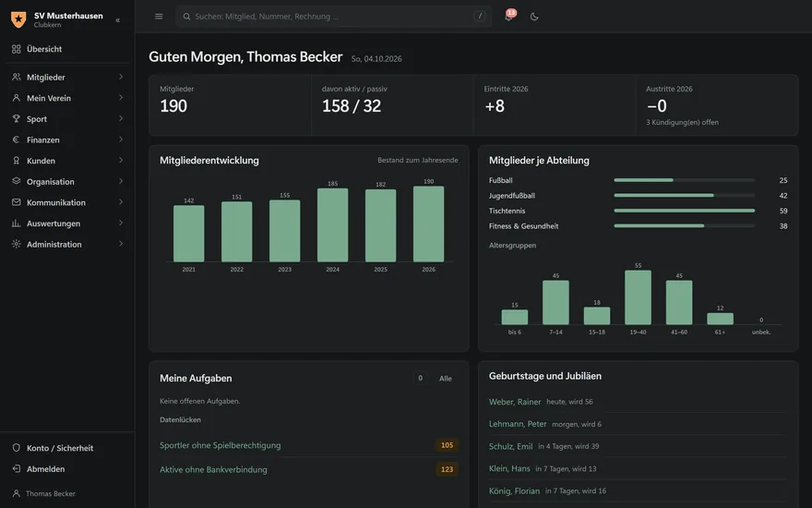Click the SV Musterhausen shield logo

(18, 19)
